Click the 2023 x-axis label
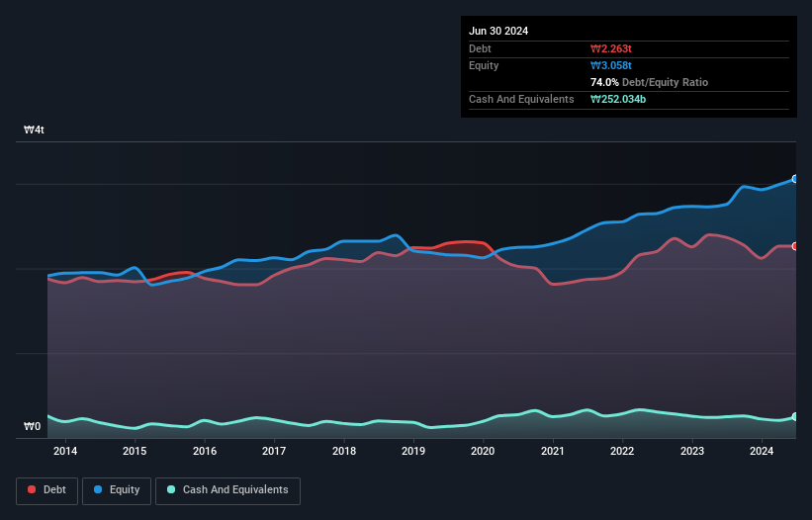The width and height of the screenshot is (812, 520). coord(692,451)
